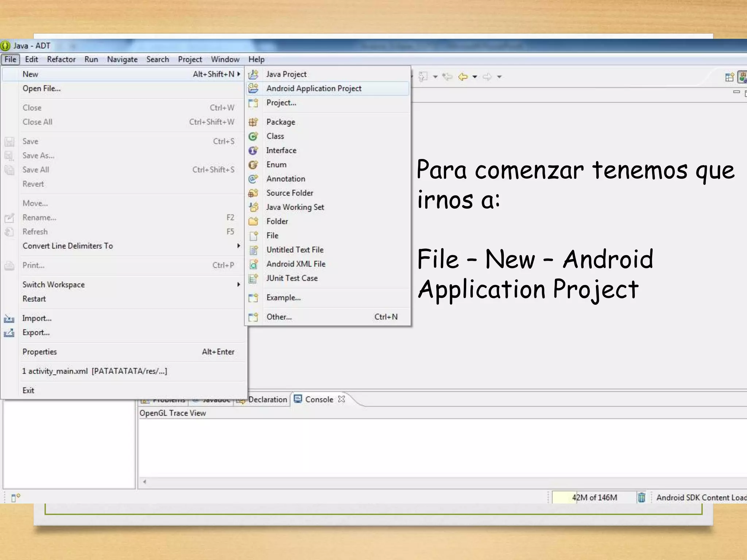This screenshot has height=560, width=747.
Task: Choose Exit from File menu
Action: click(124, 390)
